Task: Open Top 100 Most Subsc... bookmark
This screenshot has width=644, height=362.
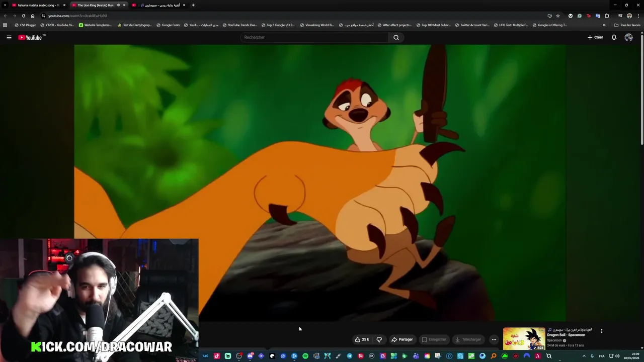Action: pos(433,25)
